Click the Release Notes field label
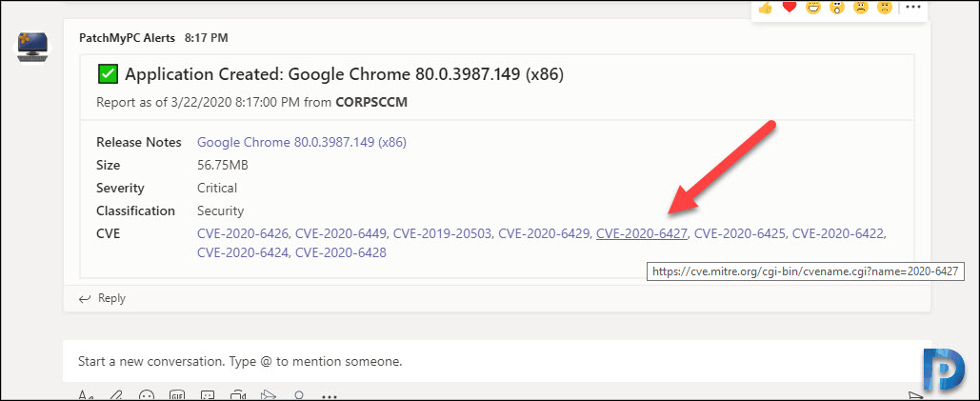This screenshot has height=401, width=980. 139,143
